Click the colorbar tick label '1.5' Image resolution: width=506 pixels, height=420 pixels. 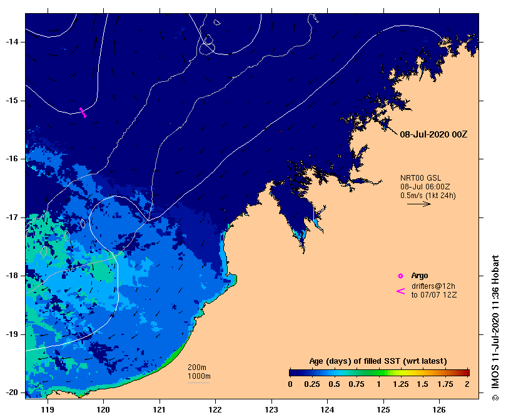coord(422,384)
